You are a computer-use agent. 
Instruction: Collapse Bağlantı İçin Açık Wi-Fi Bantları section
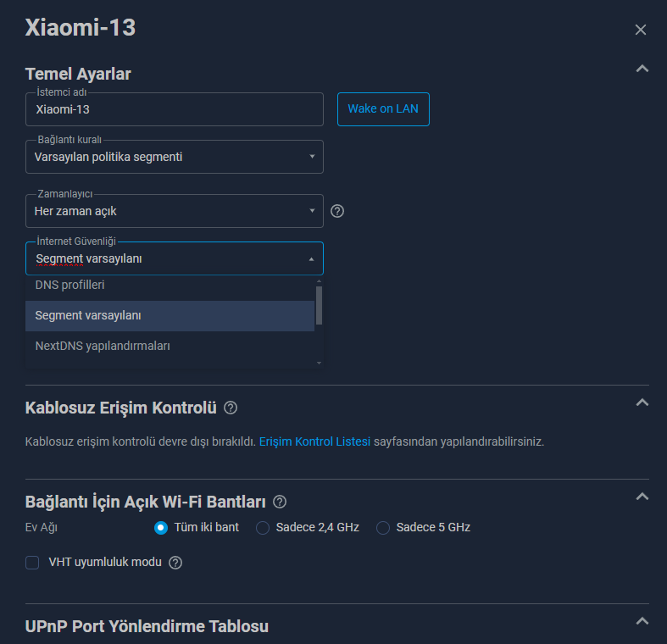tap(642, 497)
